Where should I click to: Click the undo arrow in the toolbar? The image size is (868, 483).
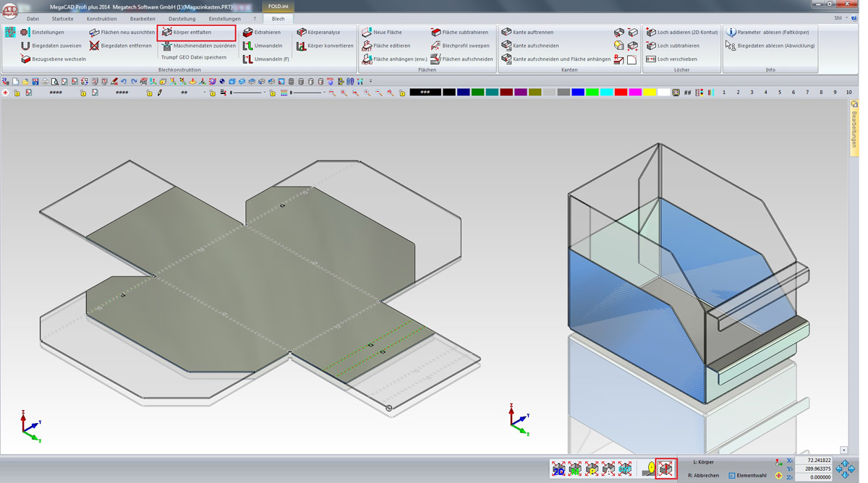(x=124, y=82)
